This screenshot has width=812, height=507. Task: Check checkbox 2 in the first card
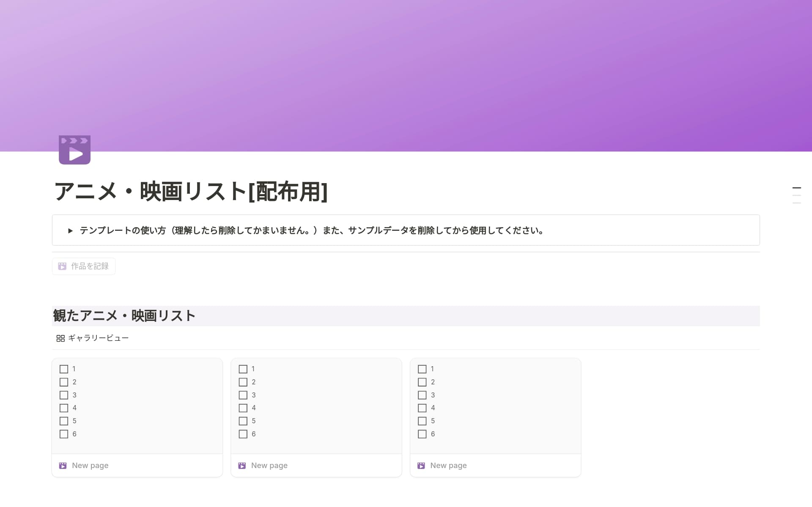point(64,382)
